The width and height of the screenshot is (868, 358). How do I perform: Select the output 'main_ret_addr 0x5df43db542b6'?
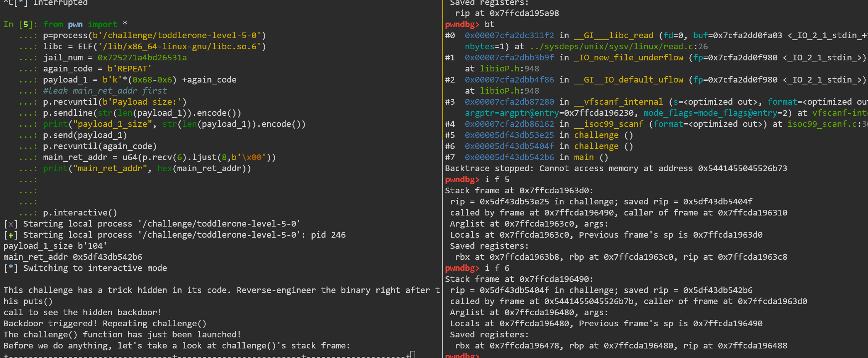click(x=73, y=257)
